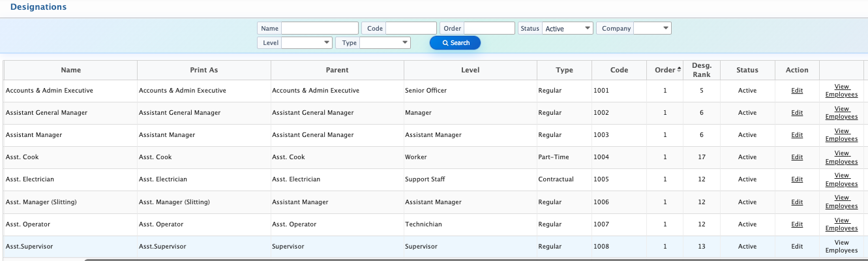Open Edit for Asst. Cook designation
The image size is (868, 261).
click(x=797, y=157)
